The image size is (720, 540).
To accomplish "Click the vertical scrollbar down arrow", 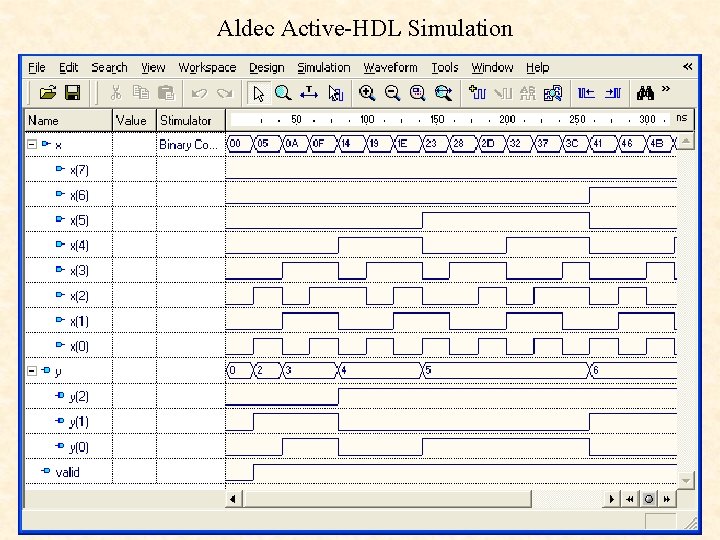I will (x=686, y=480).
